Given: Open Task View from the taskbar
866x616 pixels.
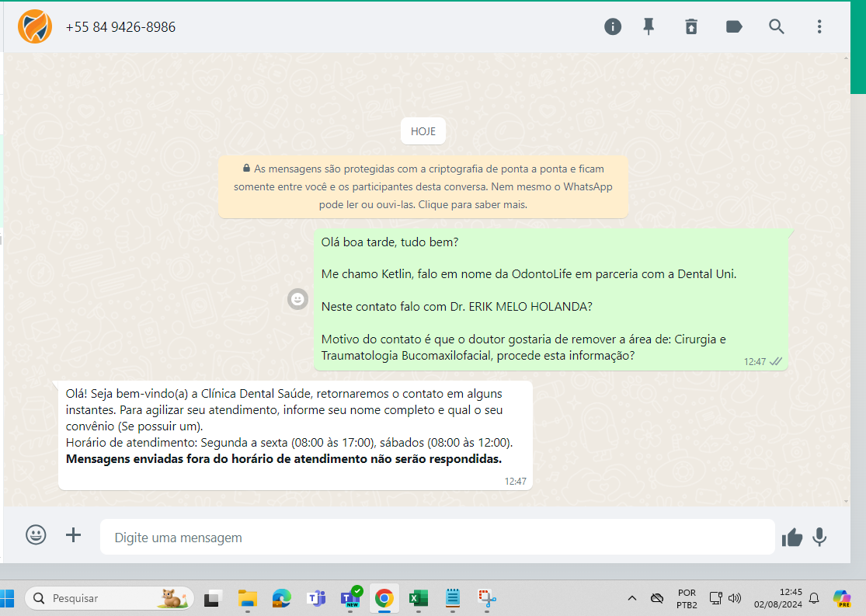Looking at the screenshot, I should [x=213, y=598].
